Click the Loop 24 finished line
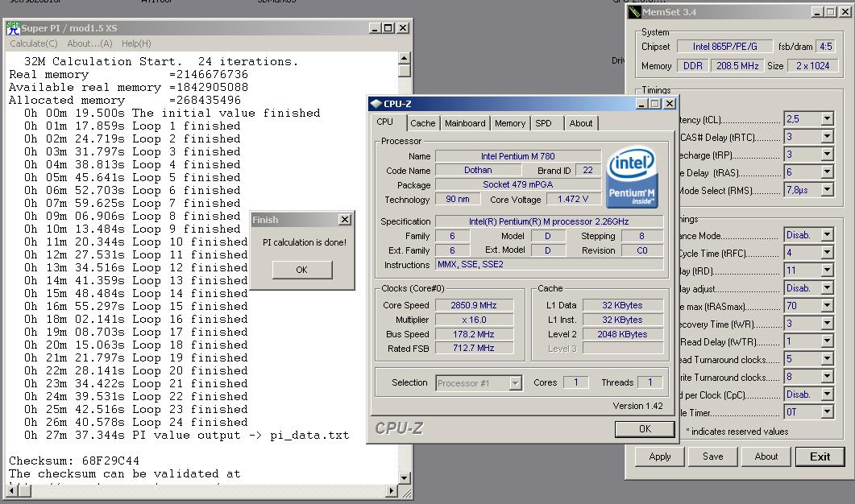Image resolution: width=855 pixels, height=504 pixels. 135,422
